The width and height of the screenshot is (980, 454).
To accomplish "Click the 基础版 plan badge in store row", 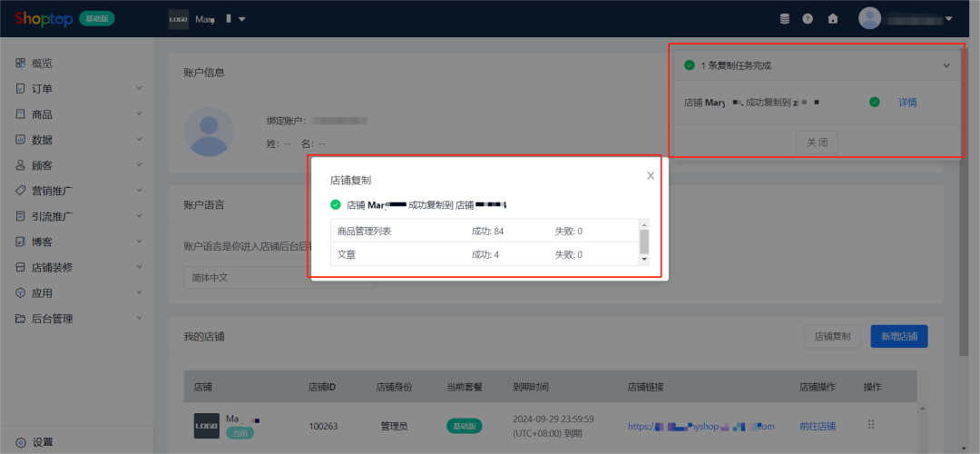I will 465,426.
